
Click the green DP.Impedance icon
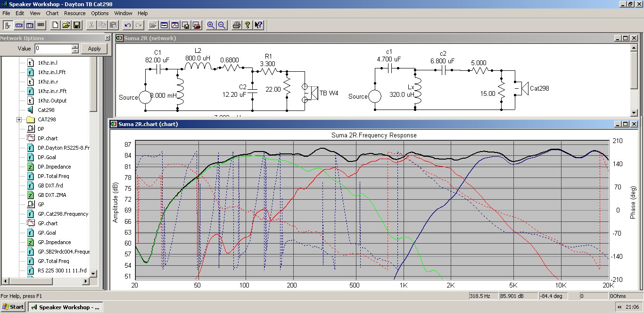pyautogui.click(x=31, y=167)
